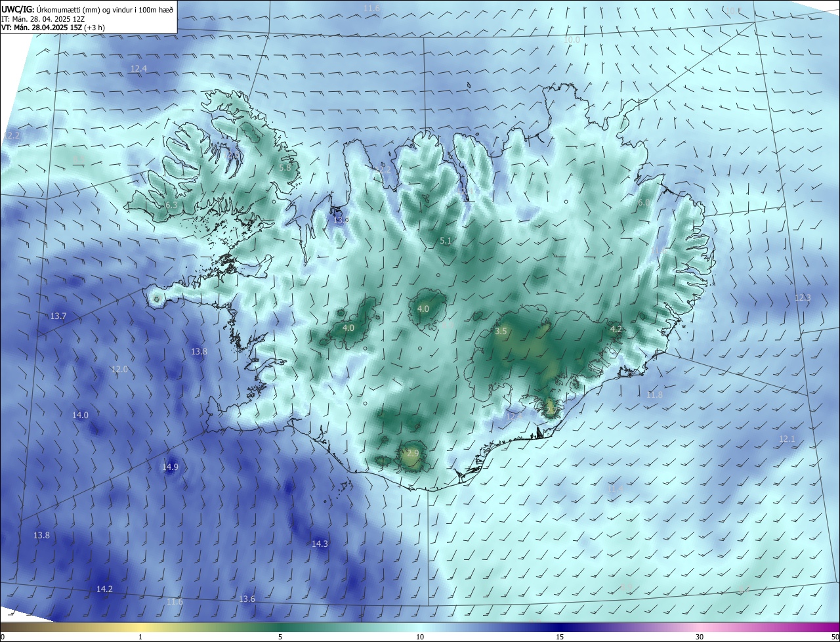Click the 6.3 value label in the Westfjords
Image resolution: width=840 pixels, height=642 pixels.
[x=171, y=205]
